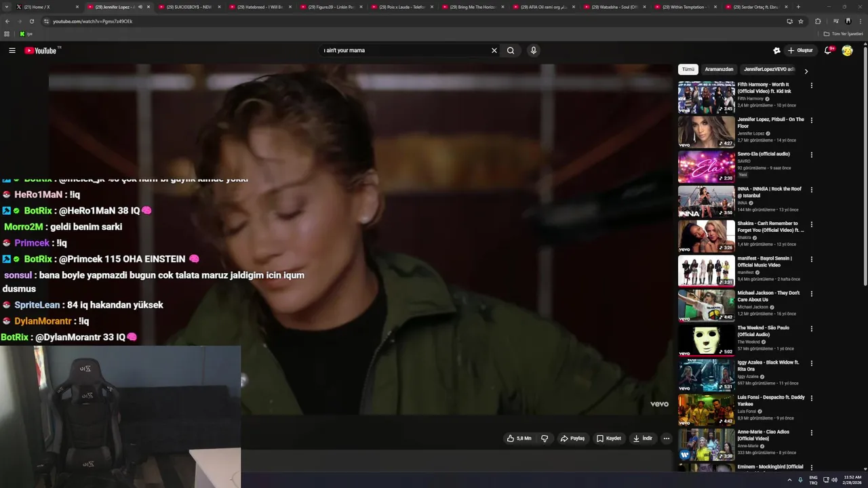Viewport: 868px width, 488px height.
Task: Go to YouTube home via logo
Action: (x=42, y=50)
